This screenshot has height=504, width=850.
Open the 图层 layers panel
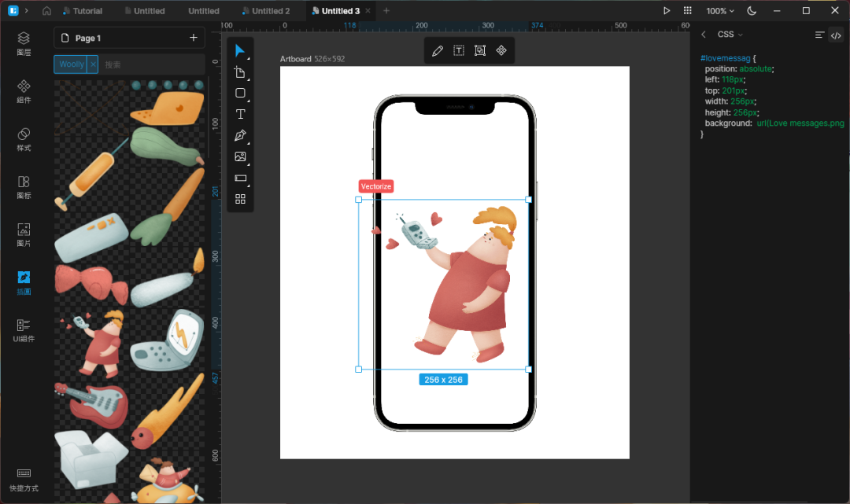[24, 43]
